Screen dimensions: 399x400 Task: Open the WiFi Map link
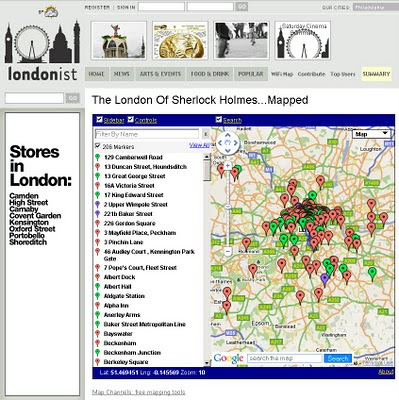(282, 74)
